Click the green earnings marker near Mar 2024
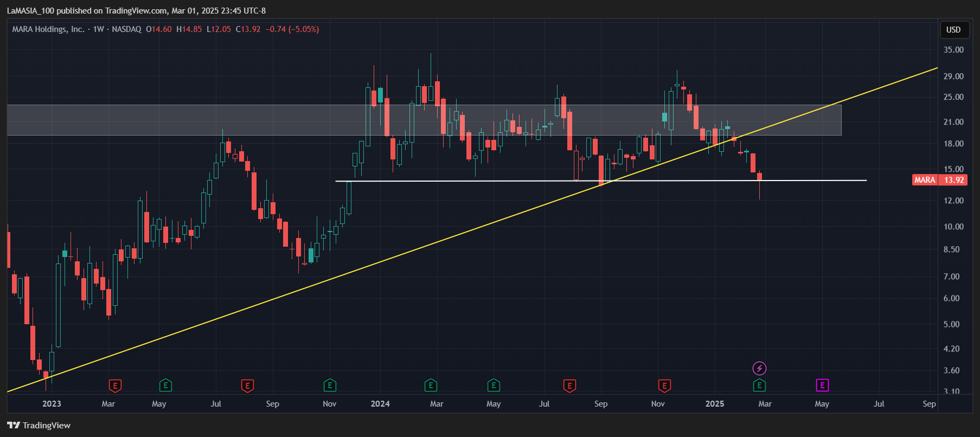Viewport: 980px width, 437px height. [431, 385]
